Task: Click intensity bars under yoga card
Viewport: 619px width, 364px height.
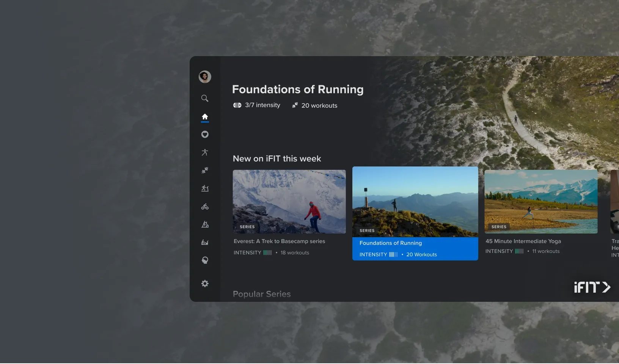Action: 519,251
